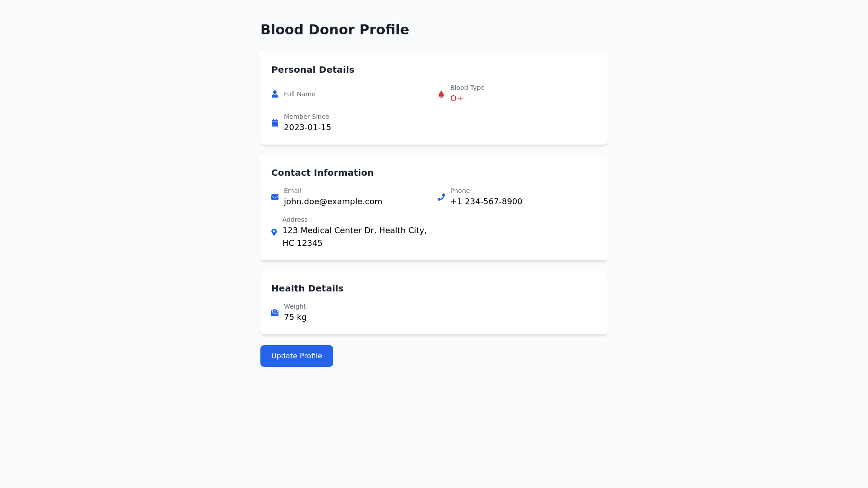Viewport: 868px width, 488px height.
Task: Click the phone number +1 234-567-8900
Action: click(486, 202)
